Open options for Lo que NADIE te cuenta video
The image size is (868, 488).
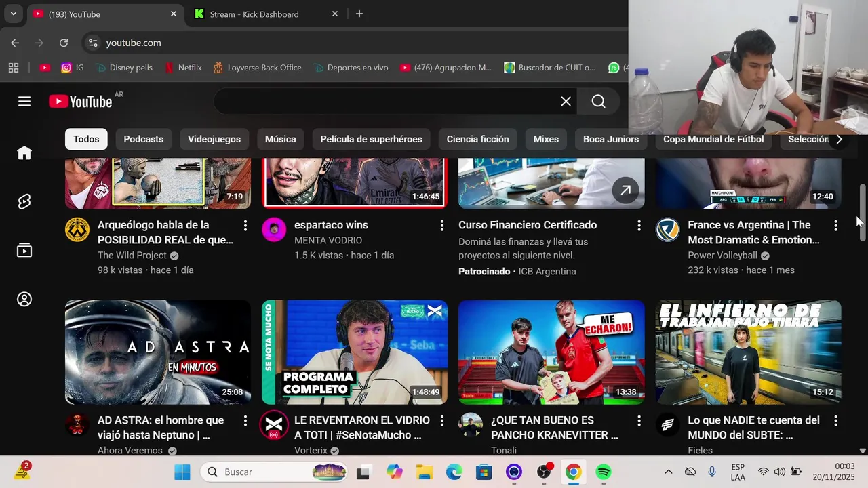click(x=835, y=421)
